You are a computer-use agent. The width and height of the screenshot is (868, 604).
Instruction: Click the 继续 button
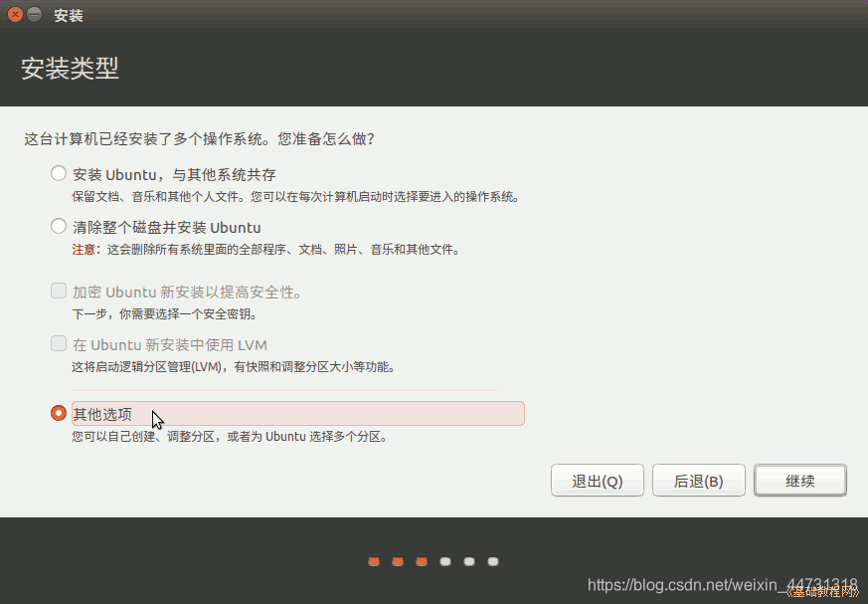tap(800, 481)
